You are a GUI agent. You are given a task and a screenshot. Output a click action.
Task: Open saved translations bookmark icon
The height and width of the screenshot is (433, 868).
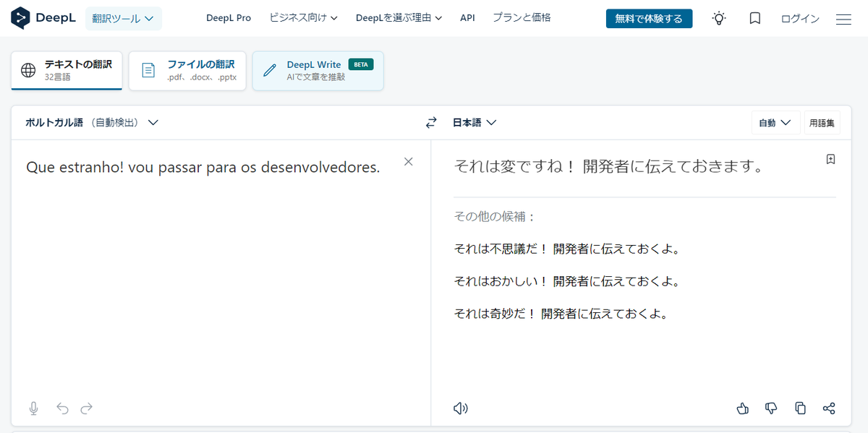(755, 19)
